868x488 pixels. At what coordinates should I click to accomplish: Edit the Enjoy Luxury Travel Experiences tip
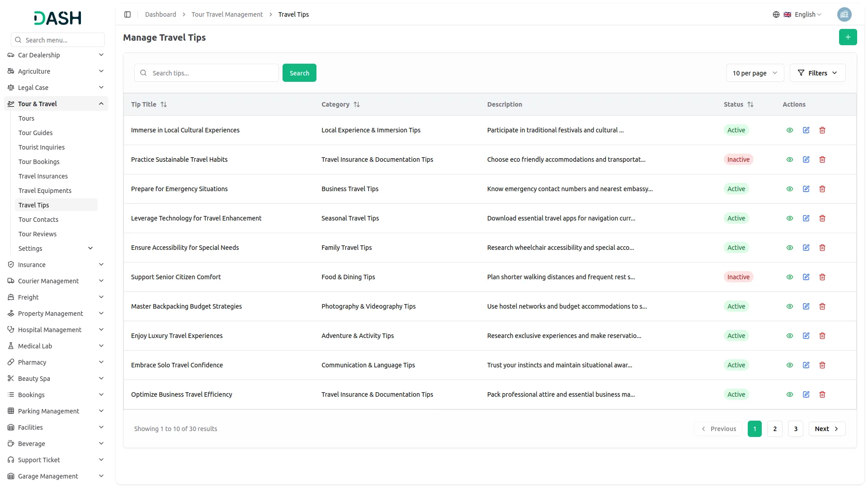pos(806,336)
